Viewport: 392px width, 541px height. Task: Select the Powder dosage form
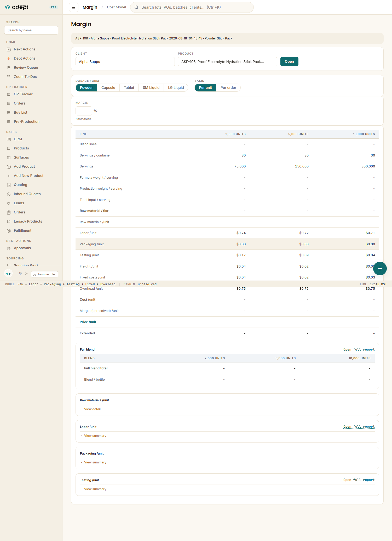coord(86,88)
